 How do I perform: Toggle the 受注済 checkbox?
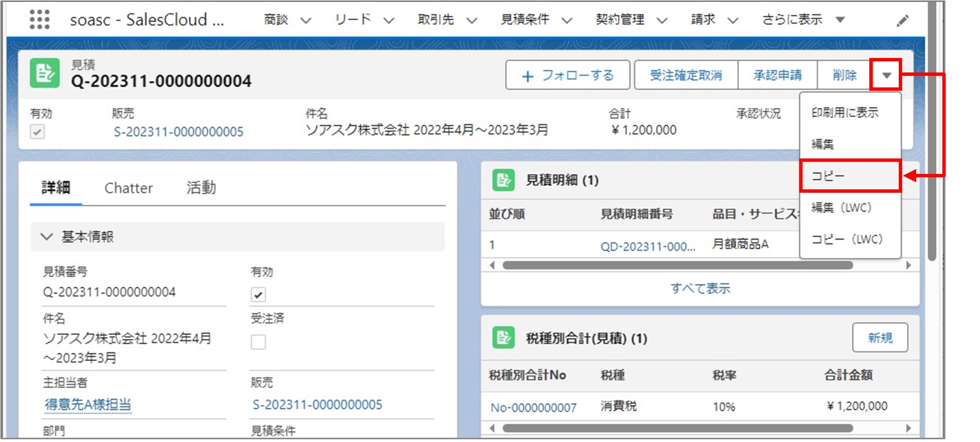(258, 342)
